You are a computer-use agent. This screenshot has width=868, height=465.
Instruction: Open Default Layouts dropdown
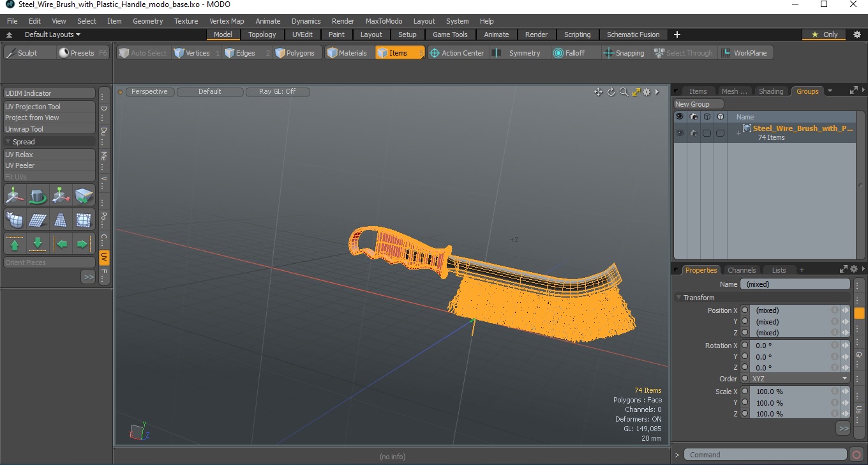52,34
